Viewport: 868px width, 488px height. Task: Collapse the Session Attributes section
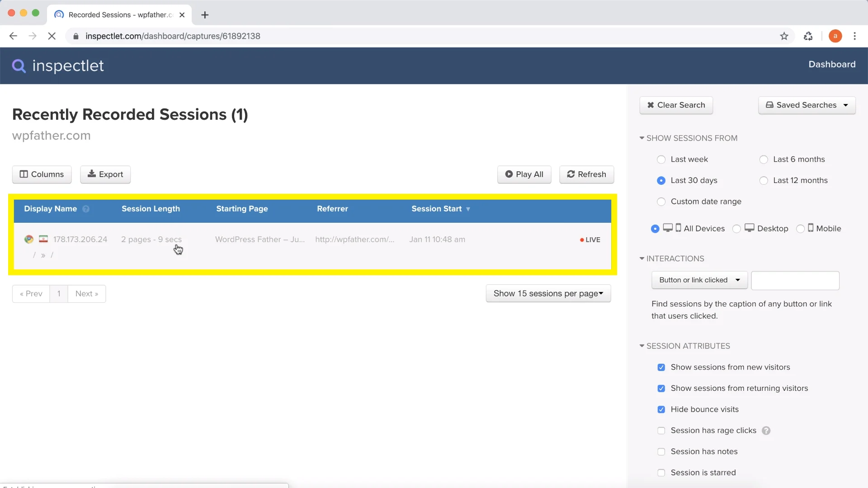pos(685,346)
